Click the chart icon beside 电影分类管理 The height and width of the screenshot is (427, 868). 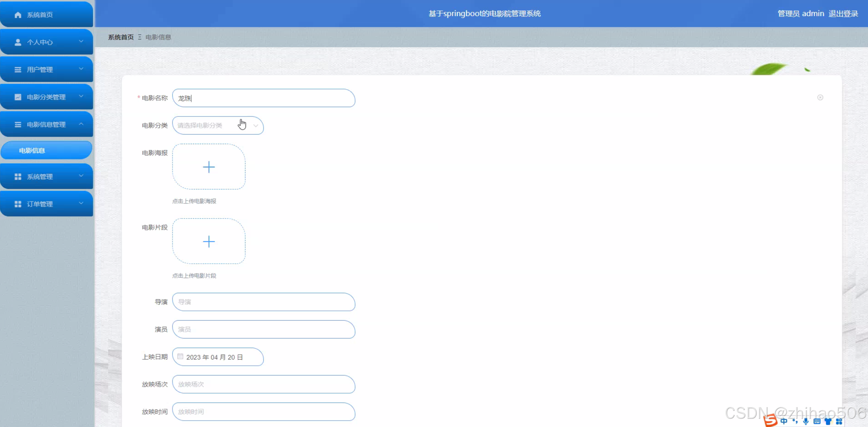coord(18,97)
